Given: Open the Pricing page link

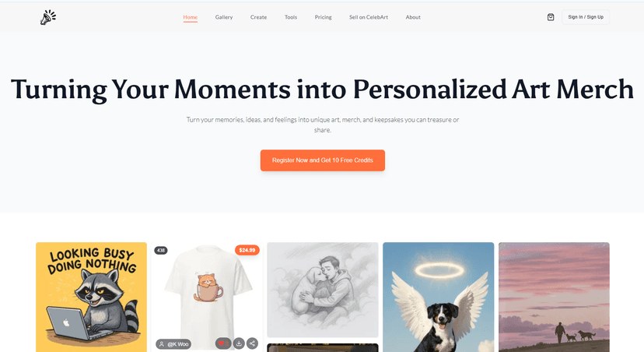Looking at the screenshot, I should [324, 17].
